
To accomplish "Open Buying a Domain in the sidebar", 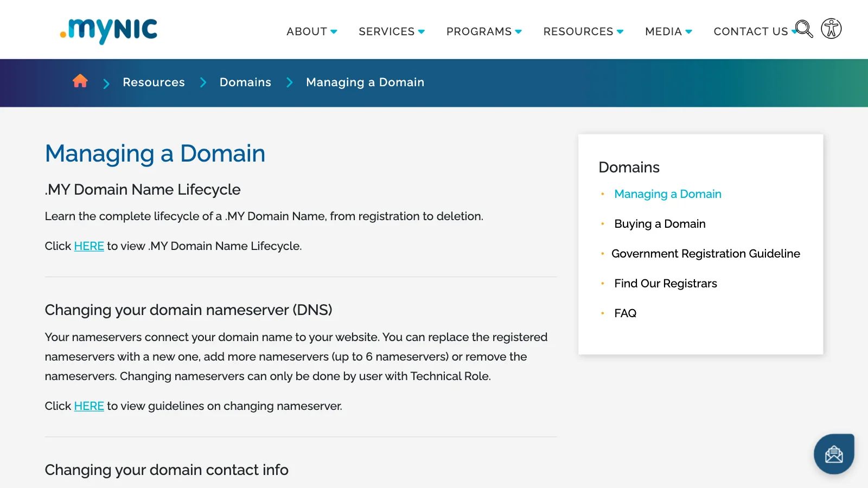I will [x=660, y=224].
